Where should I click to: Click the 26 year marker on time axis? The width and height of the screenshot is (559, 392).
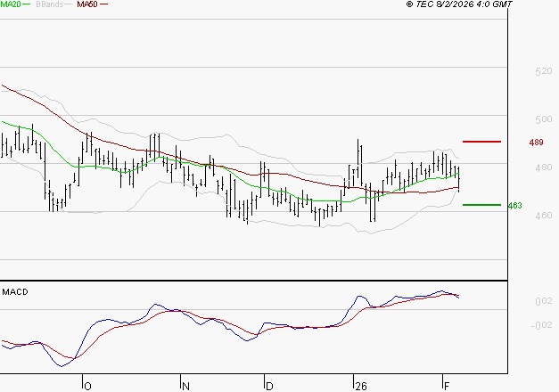point(361,387)
